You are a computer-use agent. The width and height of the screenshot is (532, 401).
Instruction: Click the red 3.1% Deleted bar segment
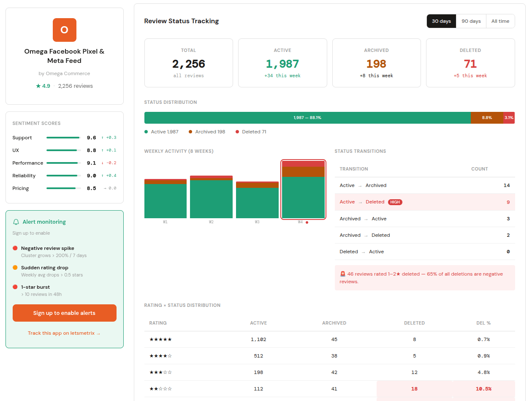pos(509,118)
